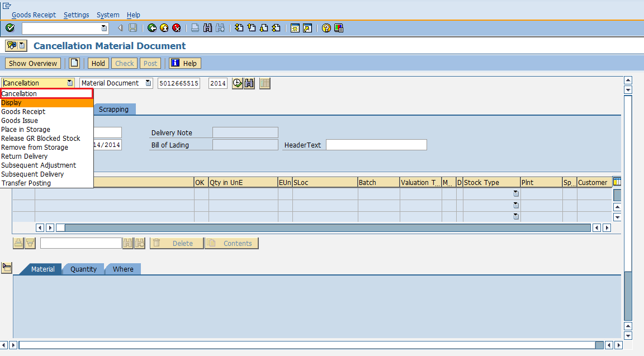This screenshot has height=356, width=644.
Task: Click the Delete button below the table
Action: 177,243
